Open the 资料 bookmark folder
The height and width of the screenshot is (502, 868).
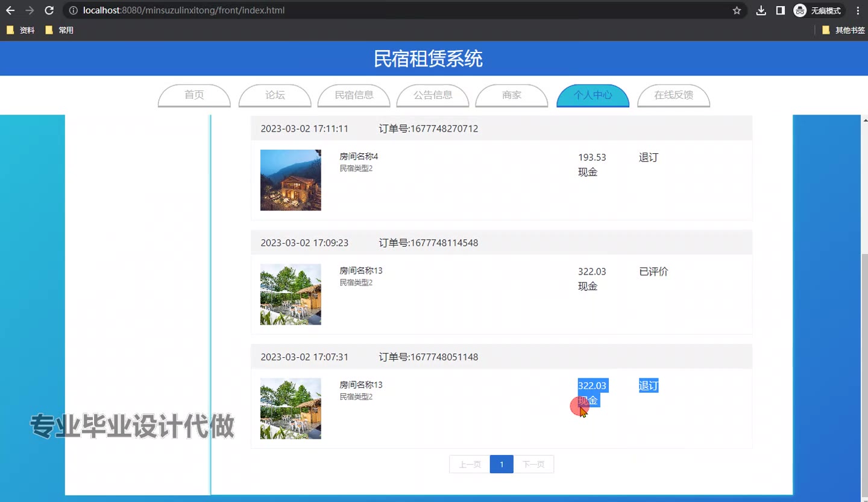(x=20, y=30)
